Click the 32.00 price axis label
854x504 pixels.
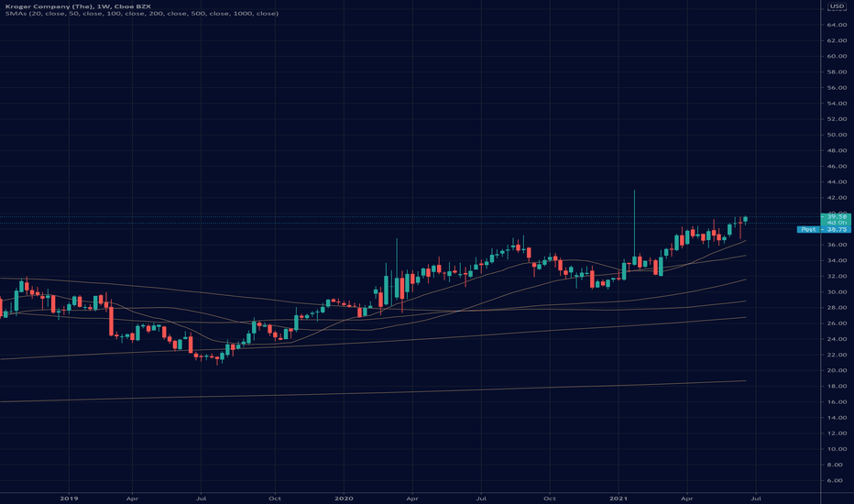[837, 276]
